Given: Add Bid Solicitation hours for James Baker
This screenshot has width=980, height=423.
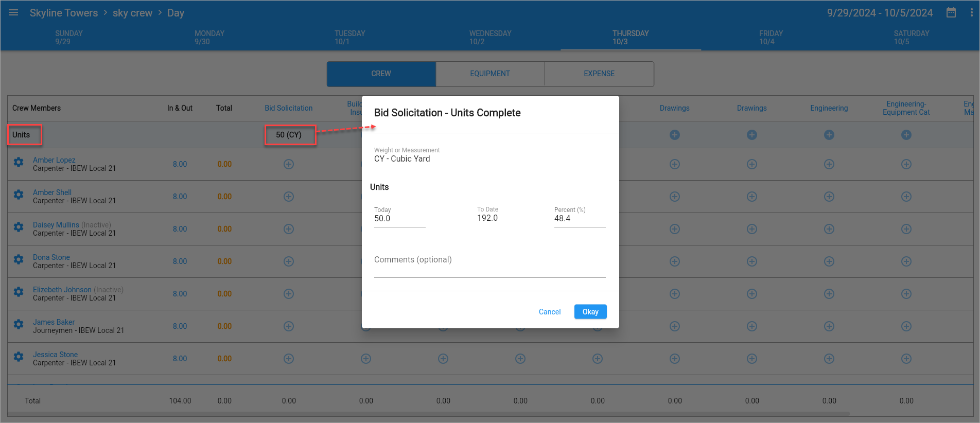Looking at the screenshot, I should pyautogui.click(x=289, y=326).
